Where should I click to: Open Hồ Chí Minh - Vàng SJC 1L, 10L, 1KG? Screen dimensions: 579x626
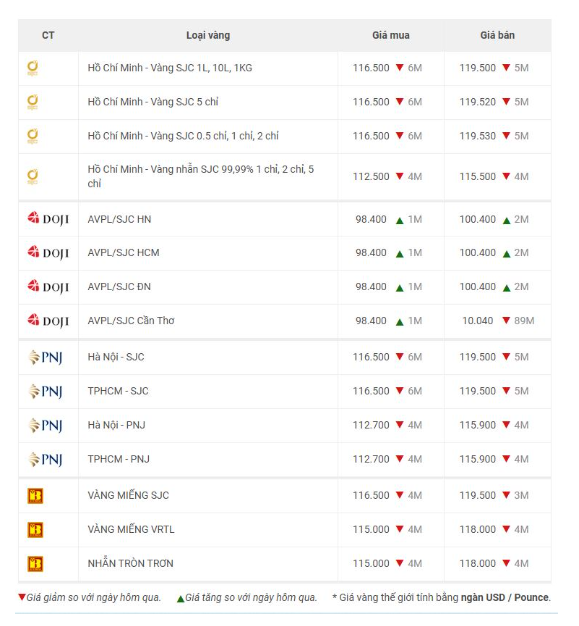[x=170, y=68]
